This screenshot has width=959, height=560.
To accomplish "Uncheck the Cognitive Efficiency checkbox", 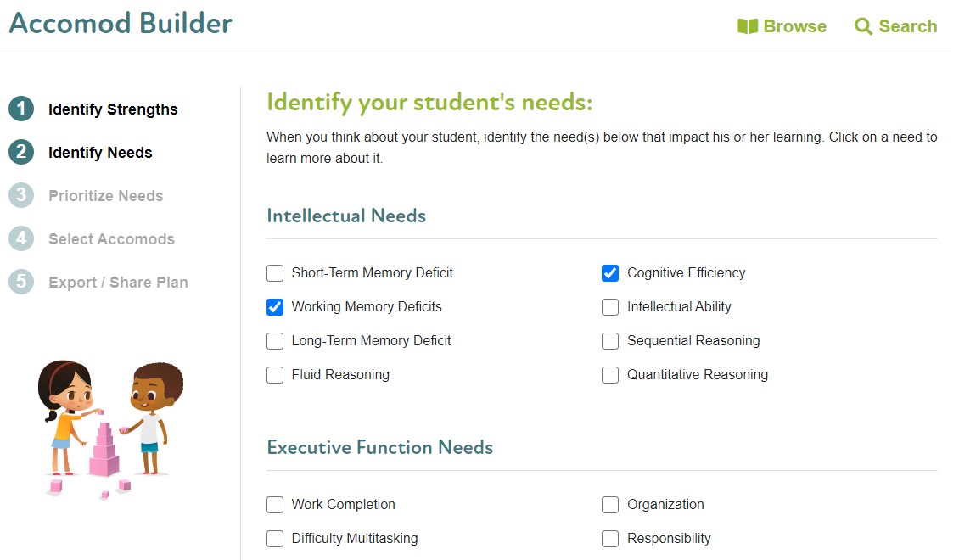I will [610, 273].
